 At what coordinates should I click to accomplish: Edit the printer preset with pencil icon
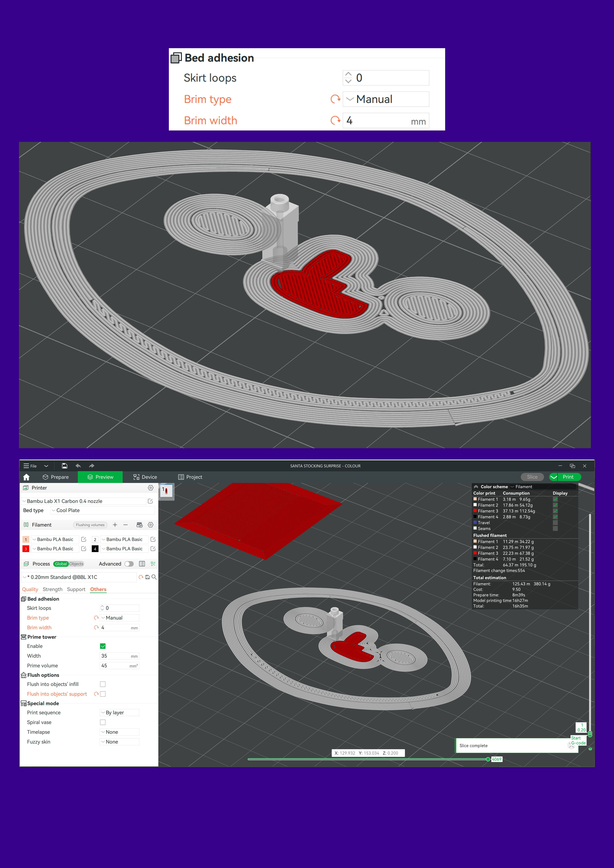click(x=150, y=501)
